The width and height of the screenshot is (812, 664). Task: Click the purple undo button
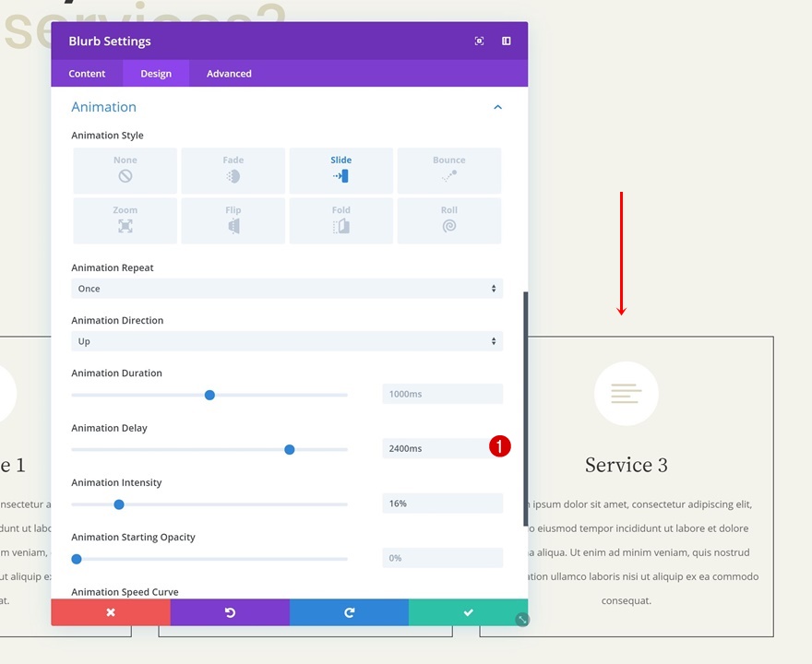(230, 612)
